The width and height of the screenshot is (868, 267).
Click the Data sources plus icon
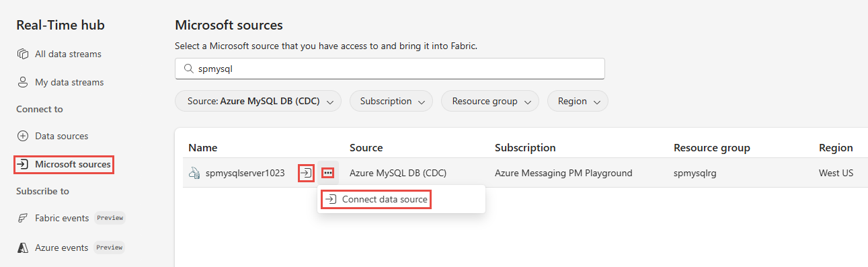[x=23, y=136]
